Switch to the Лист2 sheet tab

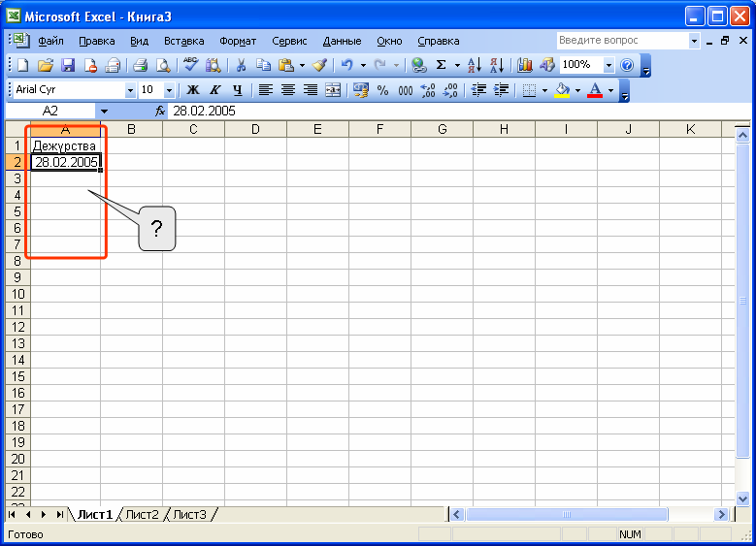pyautogui.click(x=142, y=514)
